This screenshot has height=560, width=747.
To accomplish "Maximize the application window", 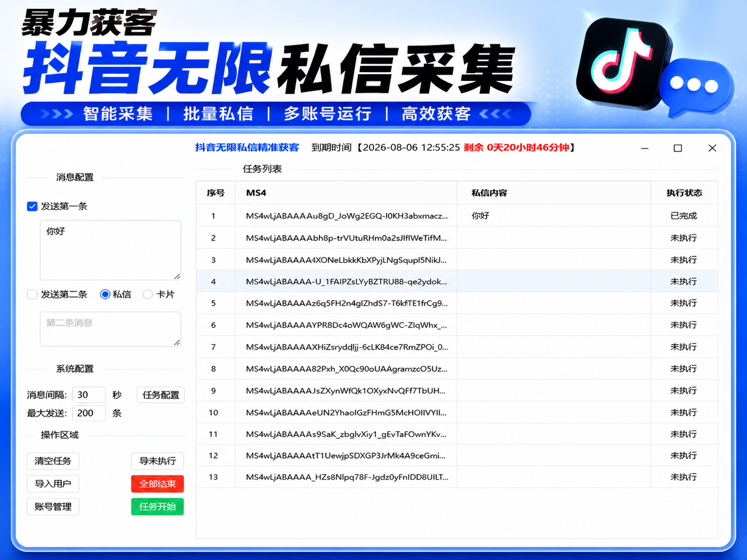I will pos(678,149).
